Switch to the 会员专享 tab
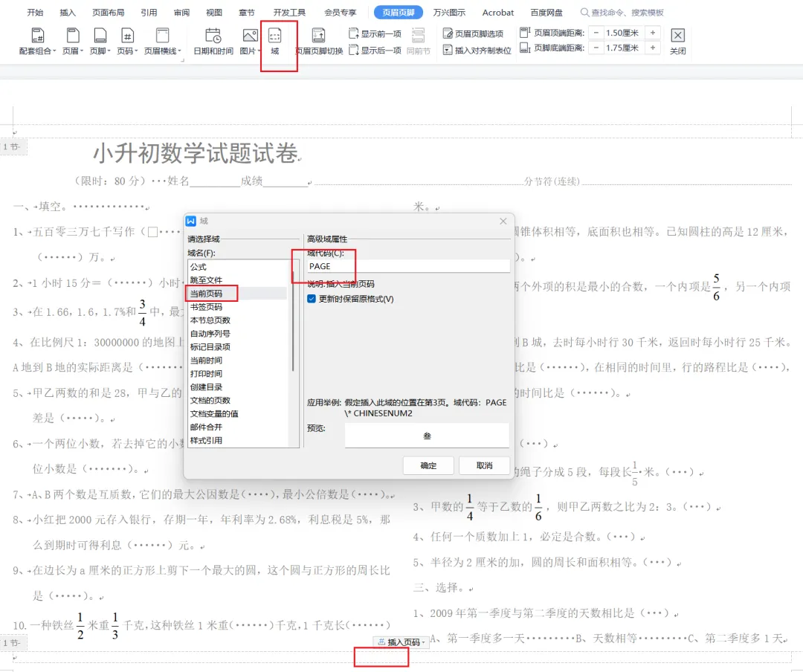Viewport: 803px width, 672px height. click(x=340, y=13)
